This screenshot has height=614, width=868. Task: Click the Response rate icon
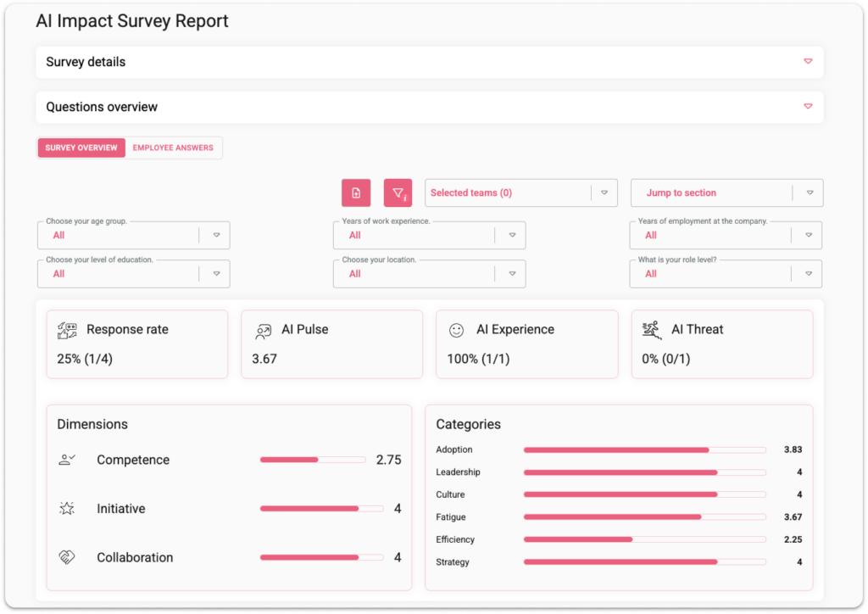pyautogui.click(x=67, y=331)
